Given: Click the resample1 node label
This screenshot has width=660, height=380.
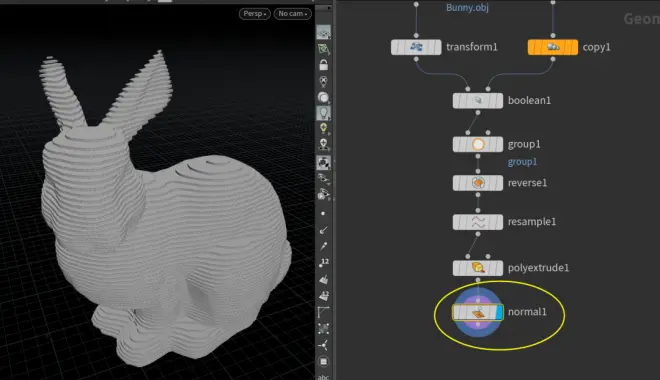Looking at the screenshot, I should pyautogui.click(x=532, y=222).
